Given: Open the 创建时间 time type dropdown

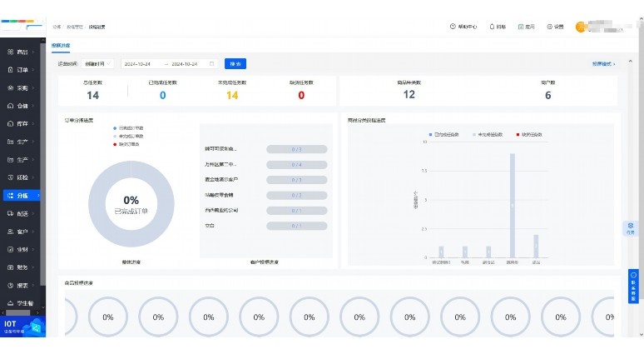Looking at the screenshot, I should click(97, 64).
